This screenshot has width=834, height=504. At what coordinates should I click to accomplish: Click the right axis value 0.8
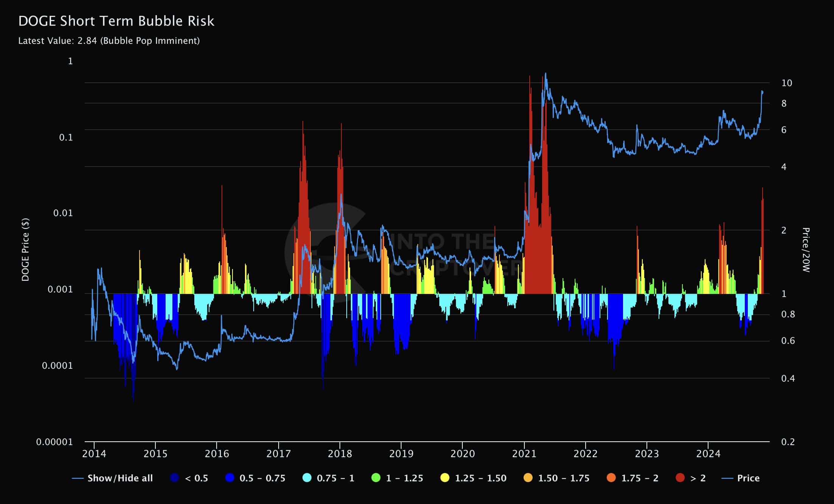point(788,314)
